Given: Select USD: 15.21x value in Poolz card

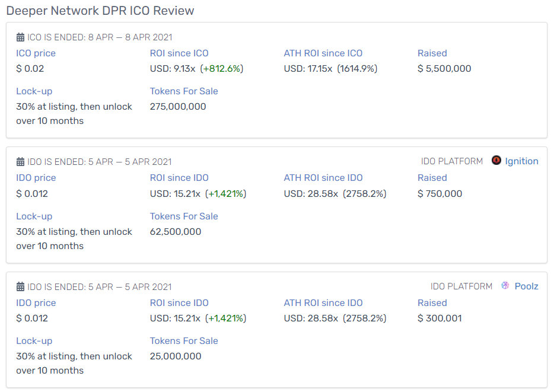Looking at the screenshot, I should (x=175, y=318).
